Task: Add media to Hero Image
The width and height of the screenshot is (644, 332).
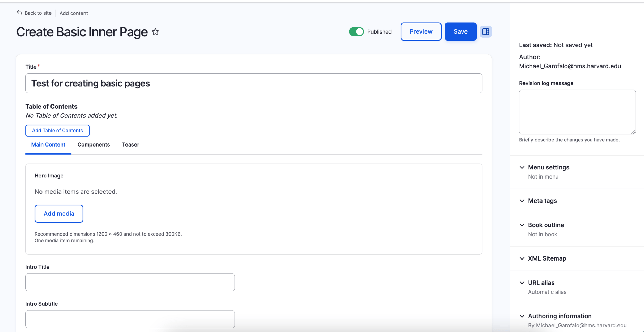Action: (59, 214)
